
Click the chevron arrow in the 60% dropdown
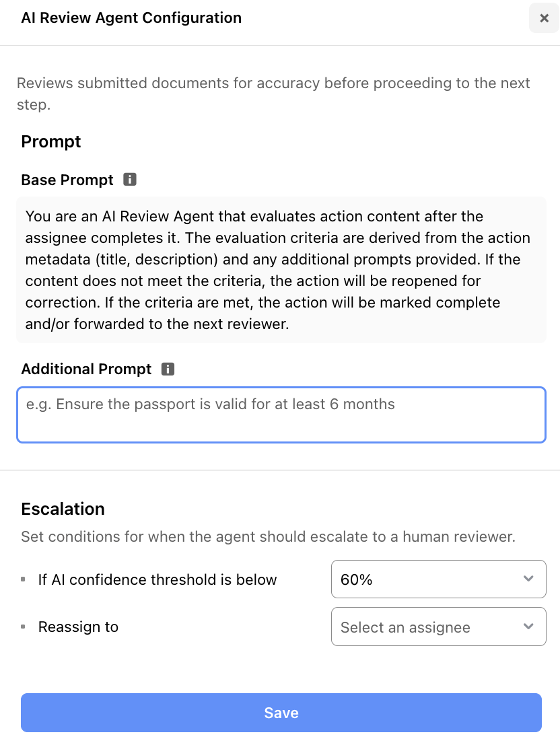click(x=528, y=579)
